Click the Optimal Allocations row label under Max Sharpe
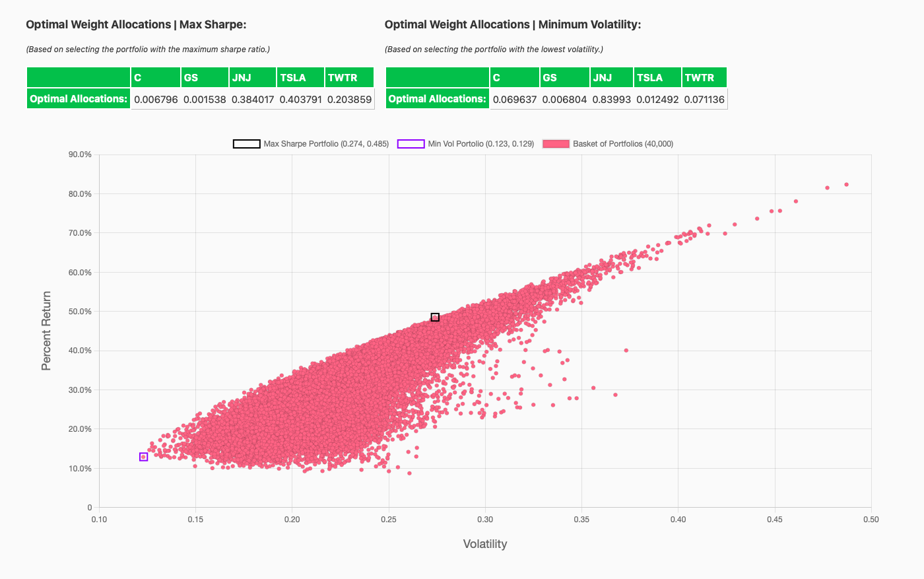 coord(79,99)
